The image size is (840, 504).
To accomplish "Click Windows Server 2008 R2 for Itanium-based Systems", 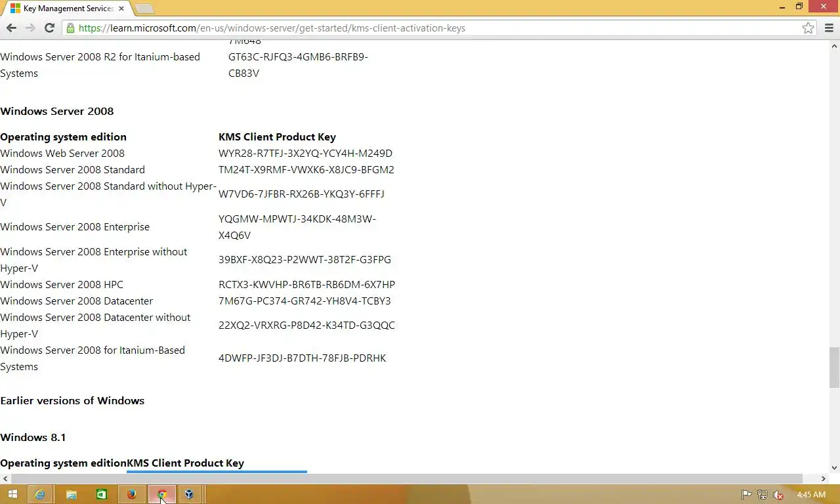I will pyautogui.click(x=100, y=65).
